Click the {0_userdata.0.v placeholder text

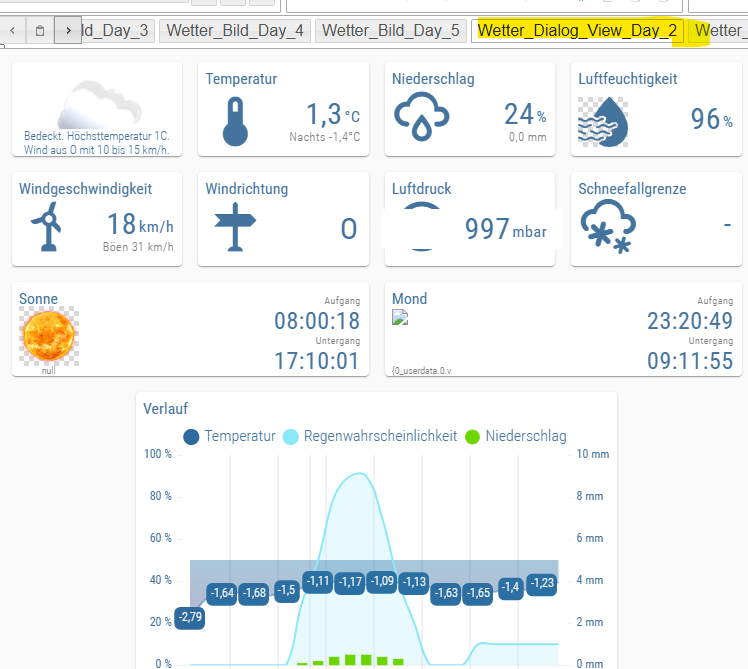[x=422, y=371]
